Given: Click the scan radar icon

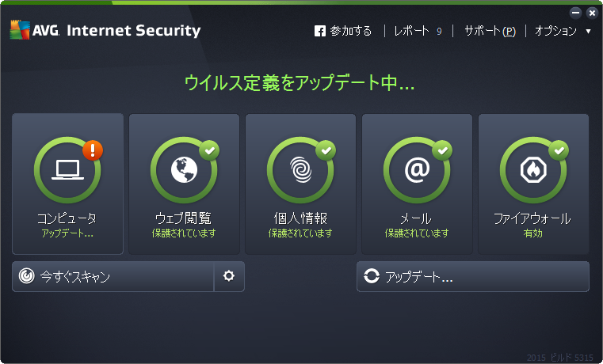Looking at the screenshot, I should [x=26, y=276].
